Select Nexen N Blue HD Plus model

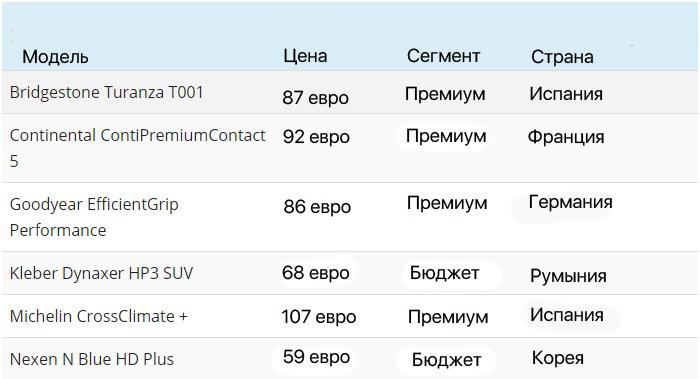click(x=92, y=359)
